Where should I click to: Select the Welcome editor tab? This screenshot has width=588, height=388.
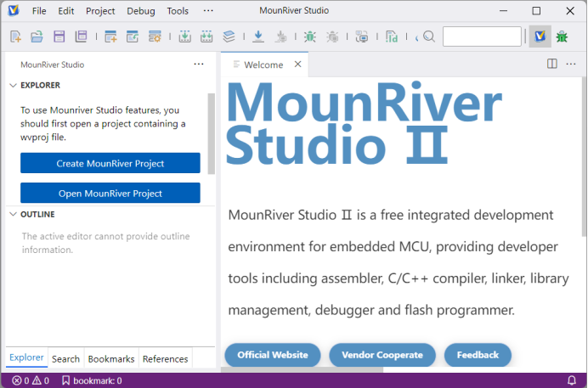263,65
